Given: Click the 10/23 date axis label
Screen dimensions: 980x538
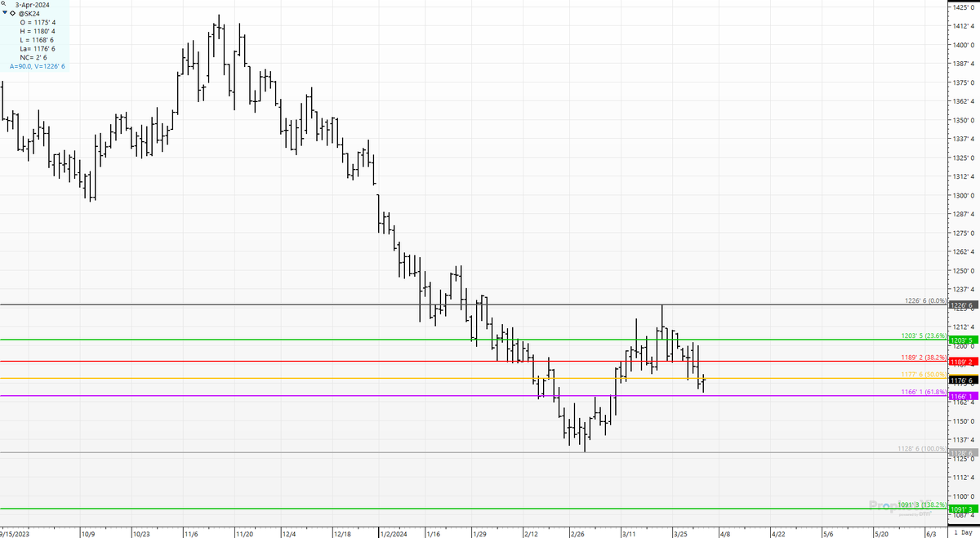Looking at the screenshot, I should tap(141, 535).
